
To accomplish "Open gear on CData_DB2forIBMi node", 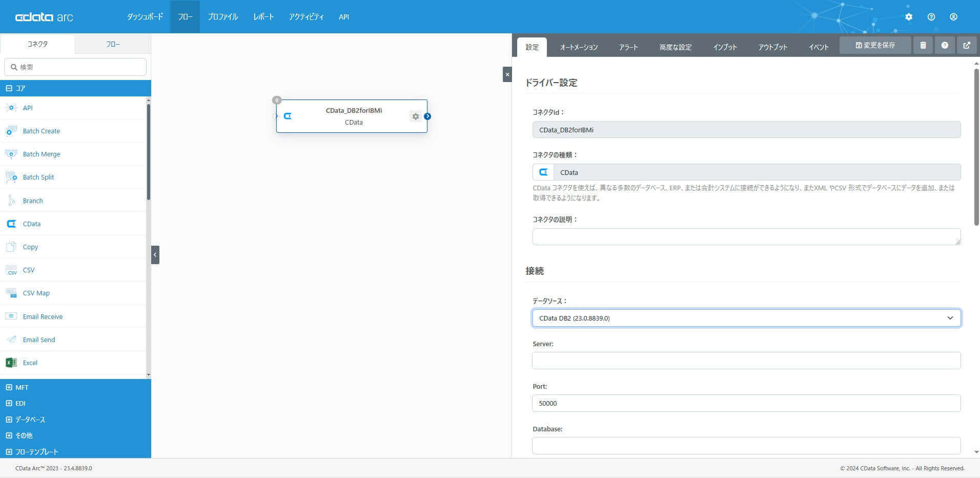I will click(x=416, y=116).
